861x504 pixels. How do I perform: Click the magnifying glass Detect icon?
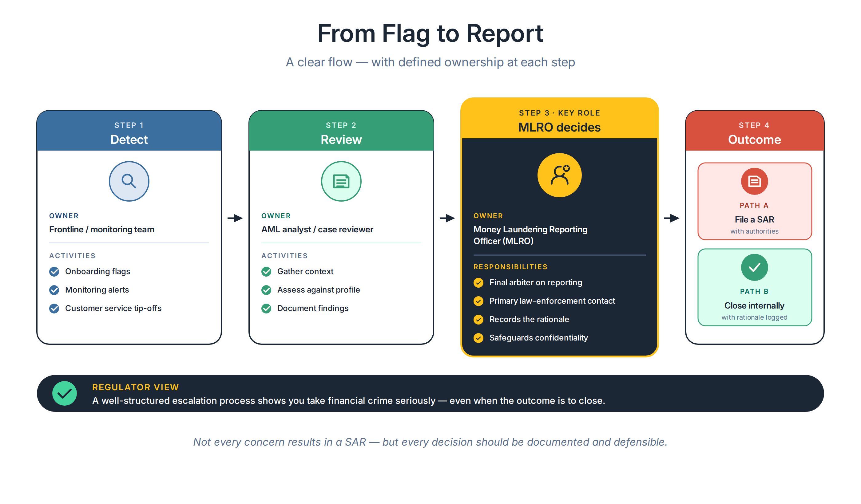tap(129, 181)
